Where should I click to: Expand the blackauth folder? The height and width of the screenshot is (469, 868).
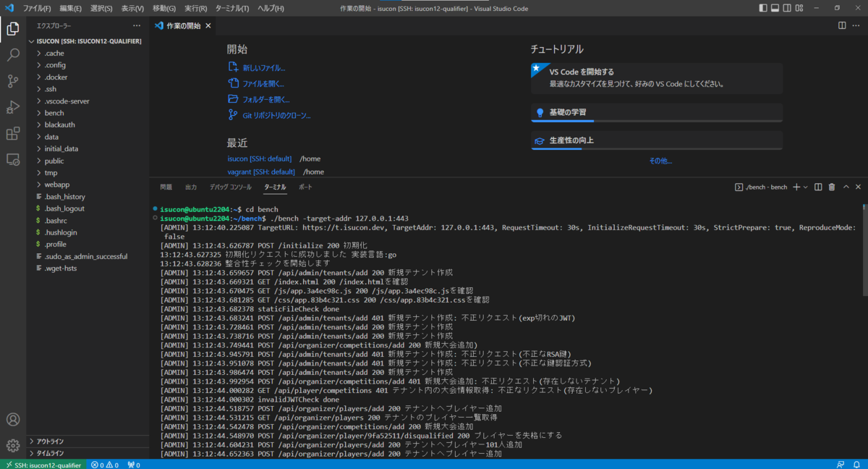click(88, 124)
